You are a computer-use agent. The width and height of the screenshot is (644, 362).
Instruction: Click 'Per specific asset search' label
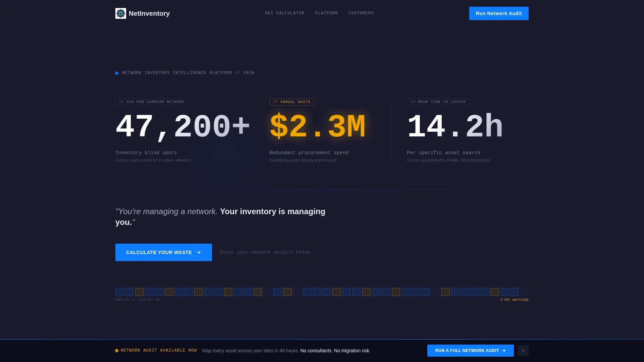pos(443,153)
